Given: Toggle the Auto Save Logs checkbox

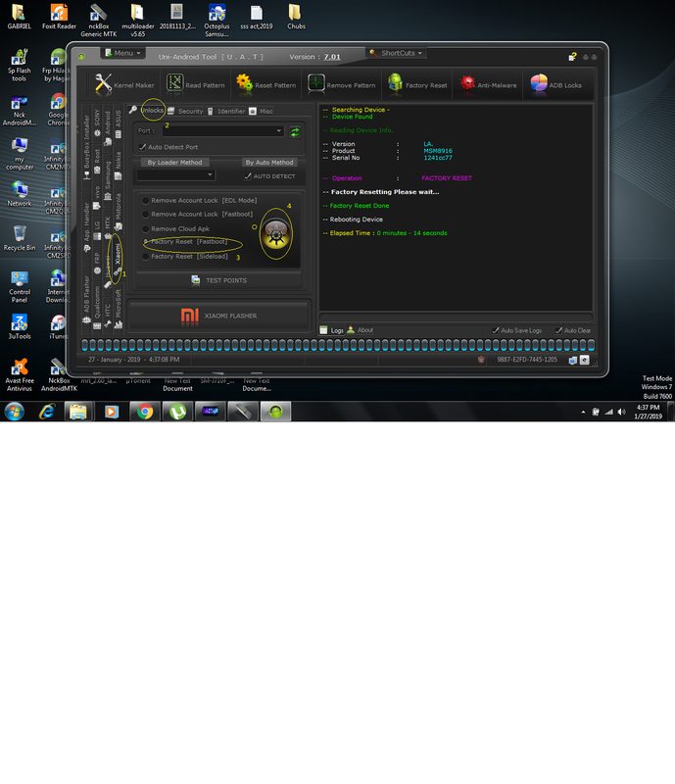Looking at the screenshot, I should [496, 330].
